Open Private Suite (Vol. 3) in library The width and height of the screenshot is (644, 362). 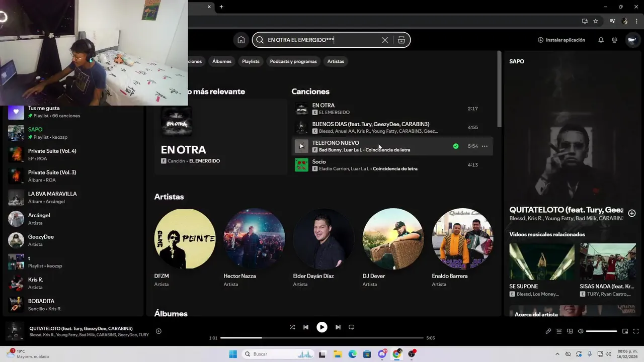pyautogui.click(x=73, y=176)
